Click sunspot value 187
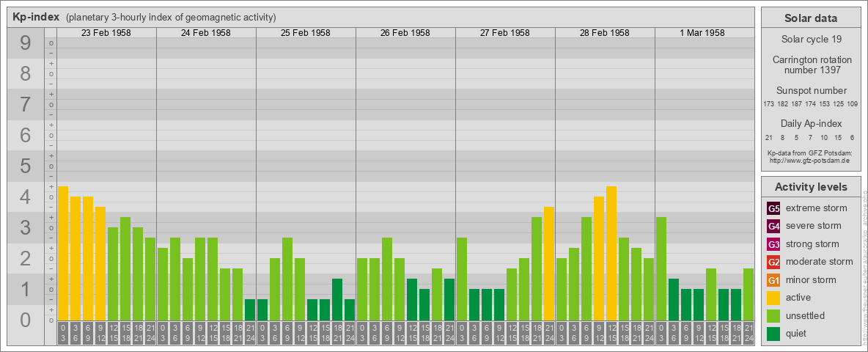Viewport: 868px width, 352px height. [x=797, y=104]
